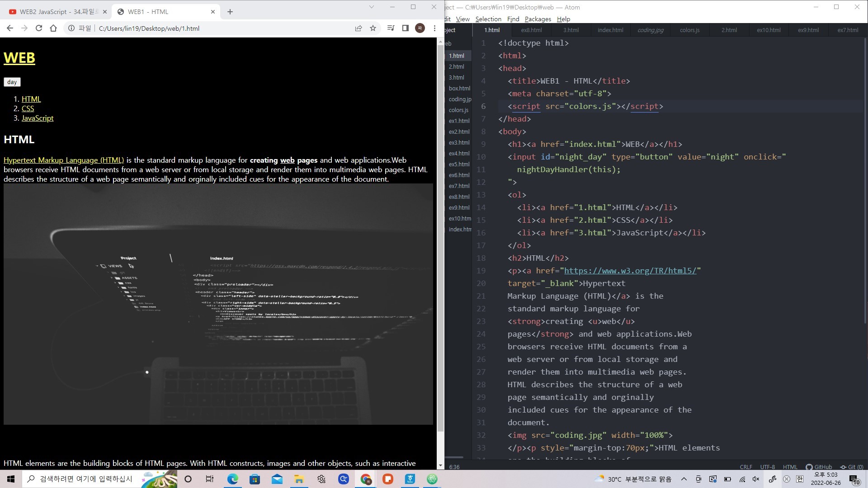Image resolution: width=868 pixels, height=488 pixels.
Task: Click the share page icon
Action: [x=359, y=28]
